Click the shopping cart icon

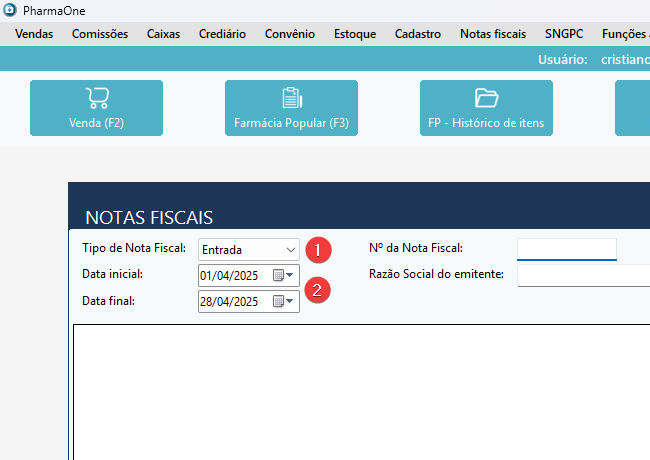pyautogui.click(x=97, y=98)
